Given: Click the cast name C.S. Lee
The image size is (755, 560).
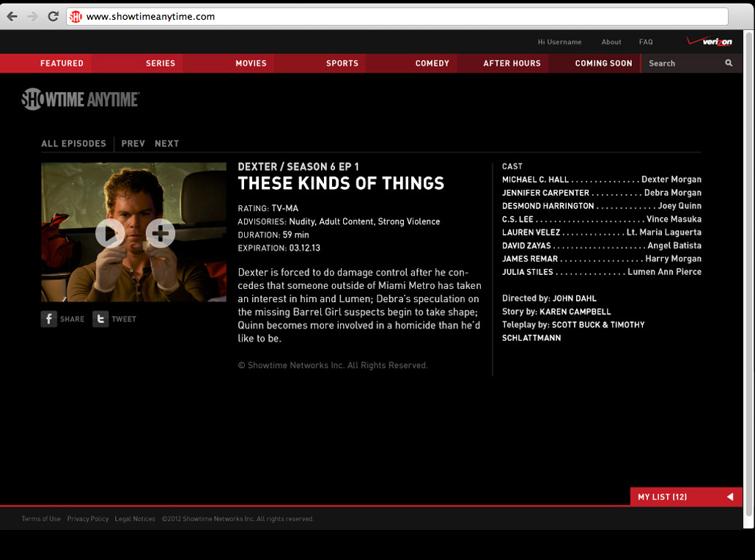Looking at the screenshot, I should (518, 219).
